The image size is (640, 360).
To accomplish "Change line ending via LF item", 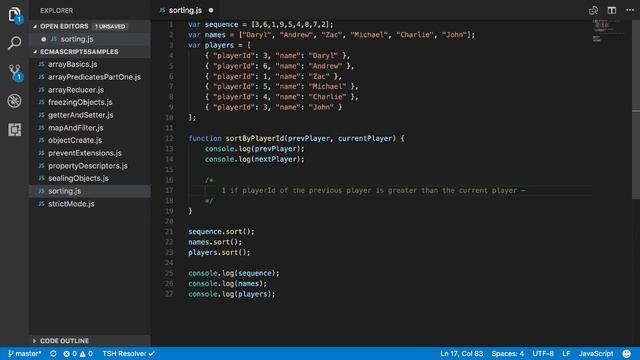I will point(566,353).
